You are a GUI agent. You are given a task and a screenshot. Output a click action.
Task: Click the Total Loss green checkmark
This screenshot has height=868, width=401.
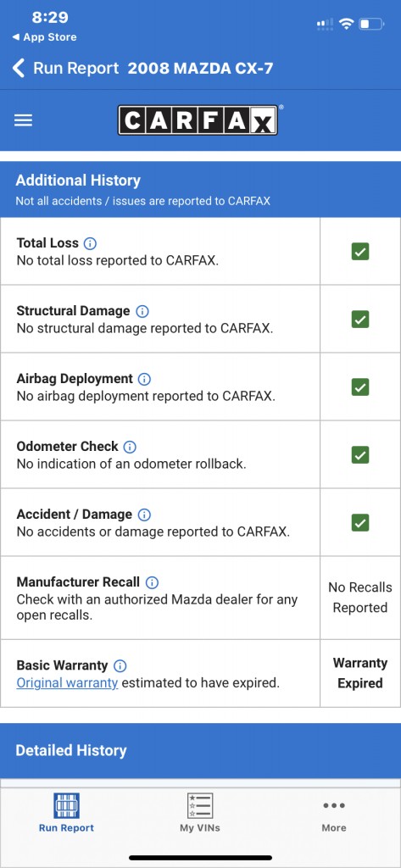(360, 252)
